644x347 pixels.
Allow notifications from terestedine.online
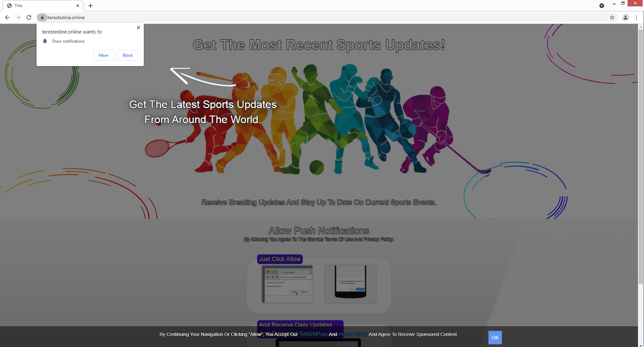point(103,55)
